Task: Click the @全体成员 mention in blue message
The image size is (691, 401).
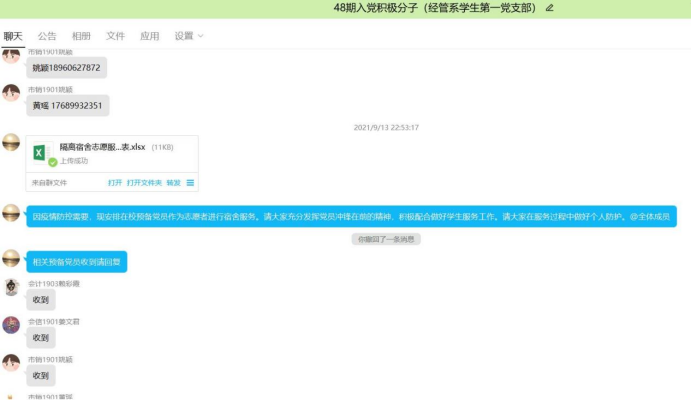Action: pos(649,215)
